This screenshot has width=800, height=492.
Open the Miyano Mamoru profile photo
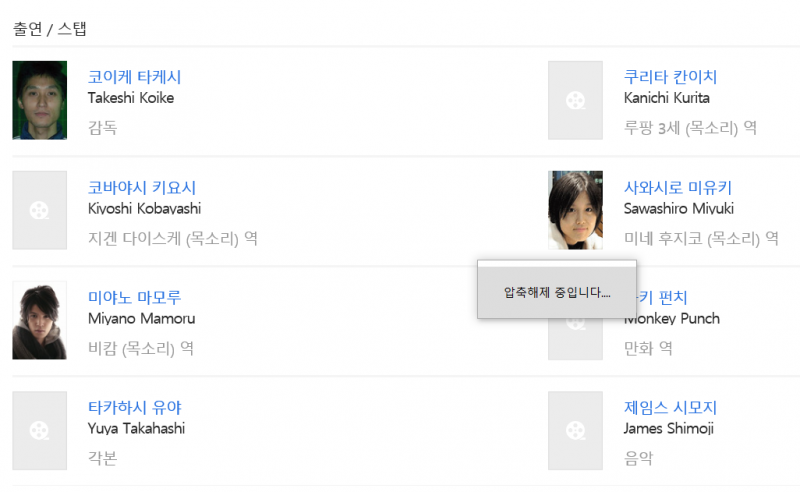[x=39, y=320]
